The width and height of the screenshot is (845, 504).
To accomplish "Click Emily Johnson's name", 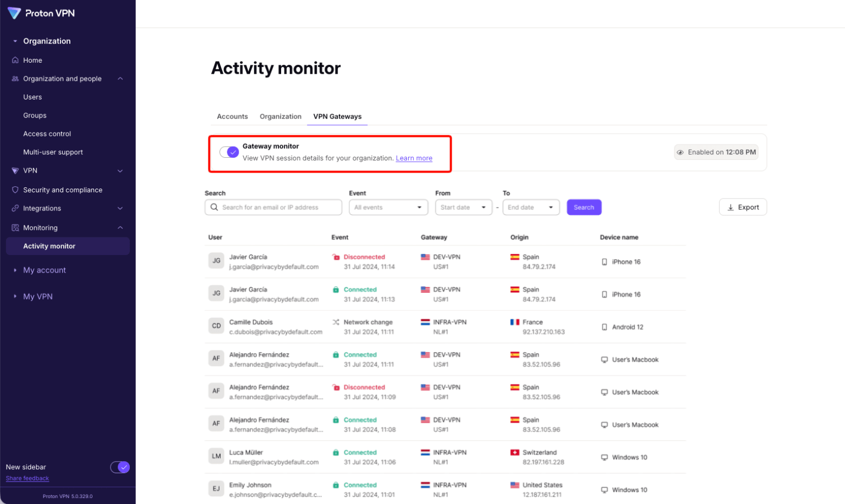I will [250, 485].
